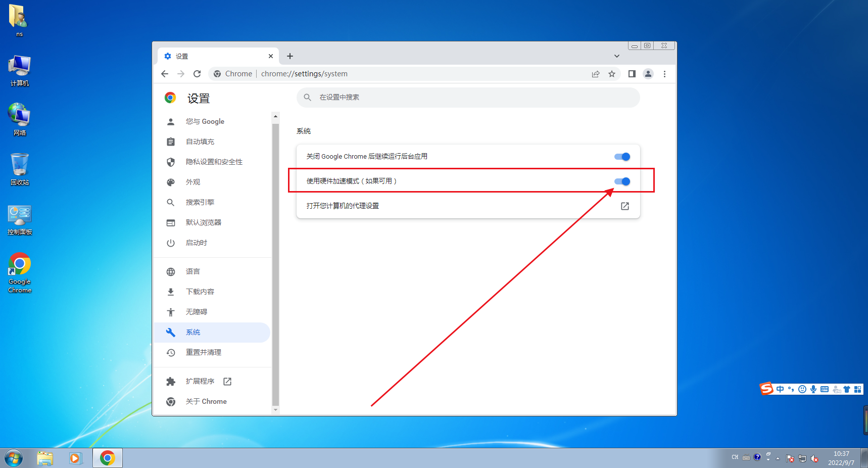Image resolution: width=868 pixels, height=468 pixels.
Task: Select the 回收站 desktop icon
Action: click(19, 169)
